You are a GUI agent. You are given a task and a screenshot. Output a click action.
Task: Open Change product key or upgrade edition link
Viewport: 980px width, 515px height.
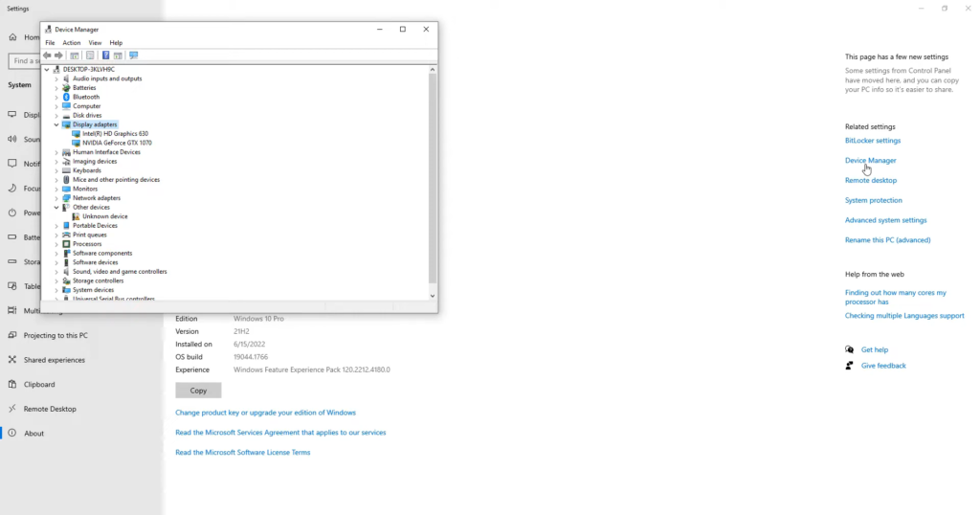click(x=266, y=413)
